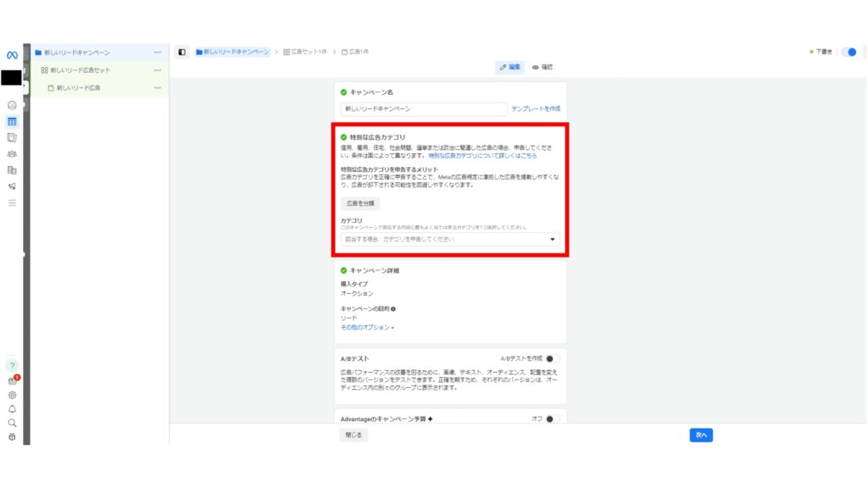Open the settings gear icon
868x488 pixels.
pos(12,395)
